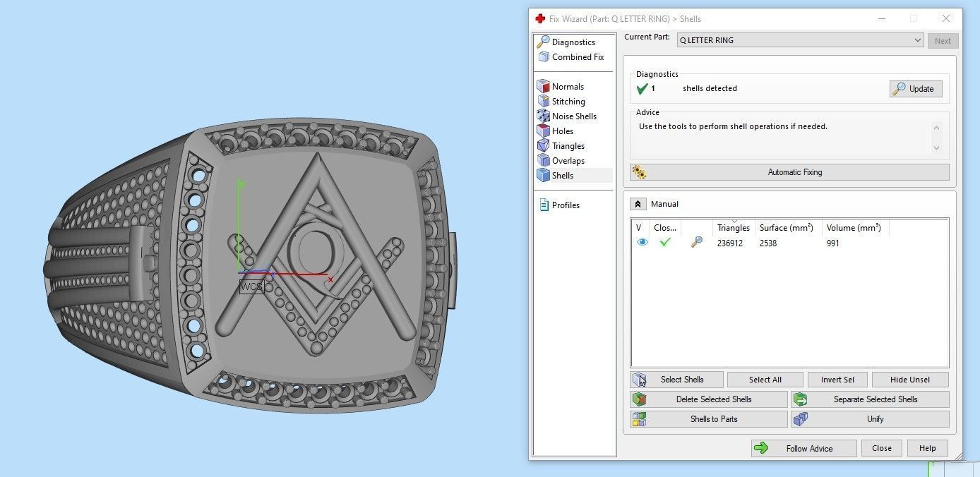Click the Select All button

click(x=765, y=380)
